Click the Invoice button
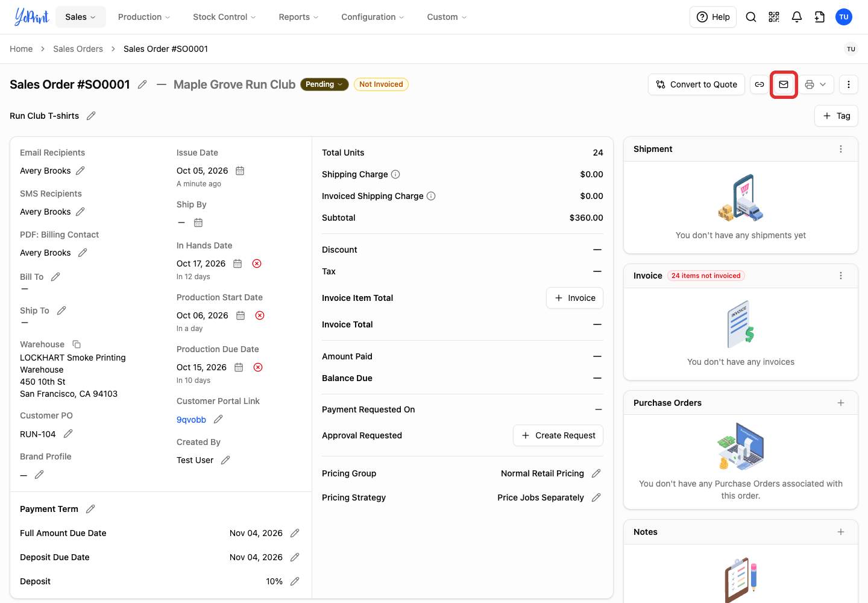Screen dimensions: 868x603 (x=574, y=298)
